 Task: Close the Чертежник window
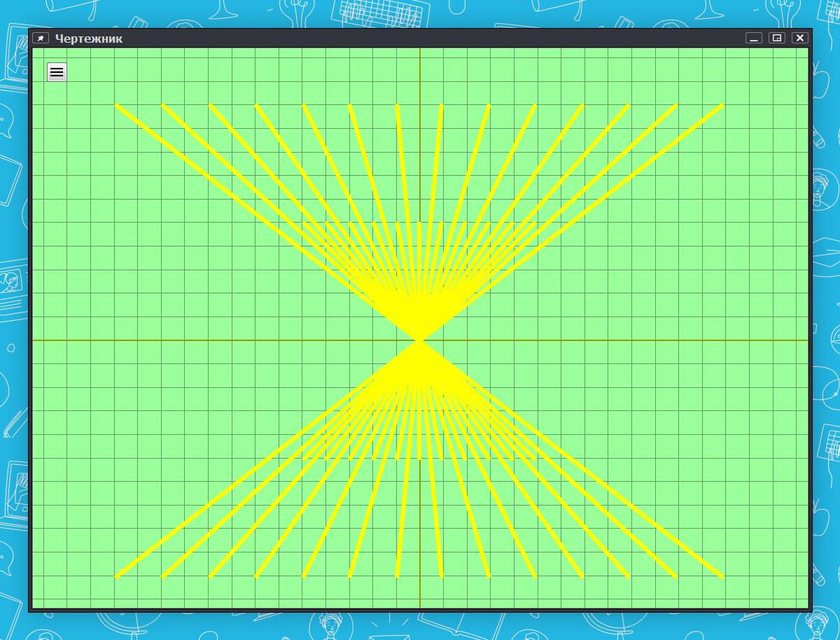(800, 38)
